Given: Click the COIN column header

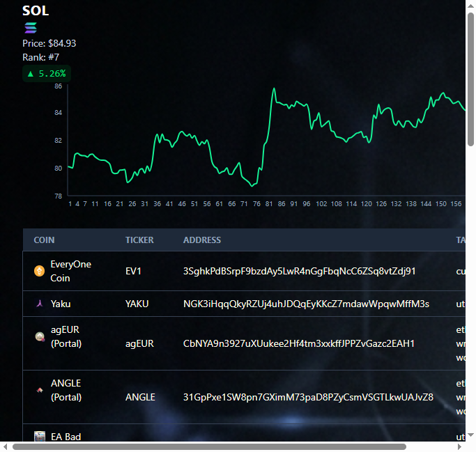Looking at the screenshot, I should pos(45,240).
